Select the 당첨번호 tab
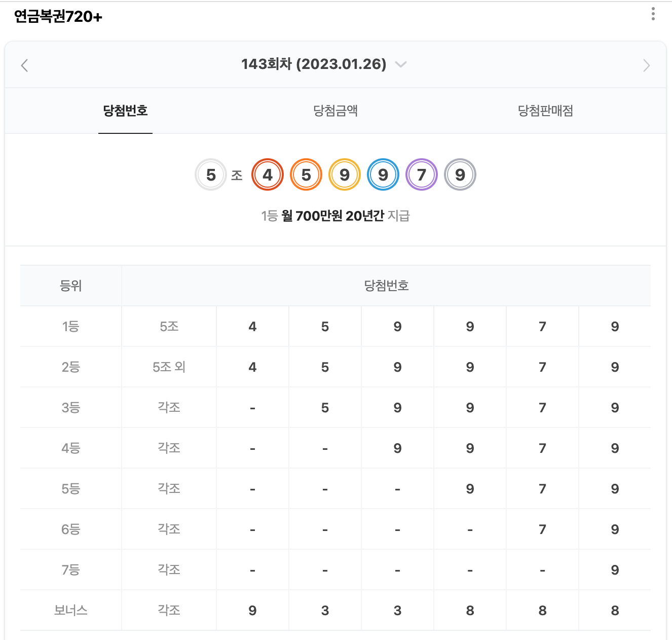 (125, 111)
